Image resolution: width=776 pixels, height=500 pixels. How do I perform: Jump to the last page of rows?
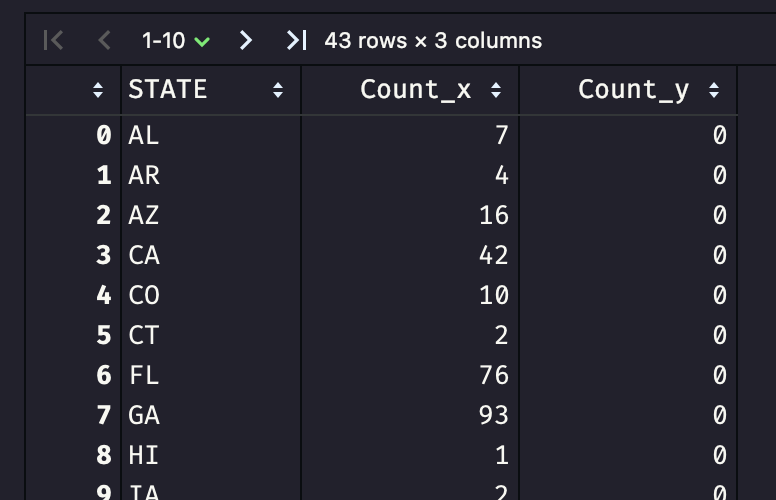[296, 40]
